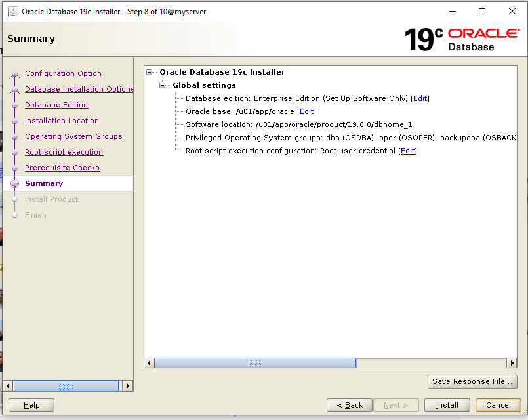Close the installer window
The image size is (528, 420).
(512, 11)
